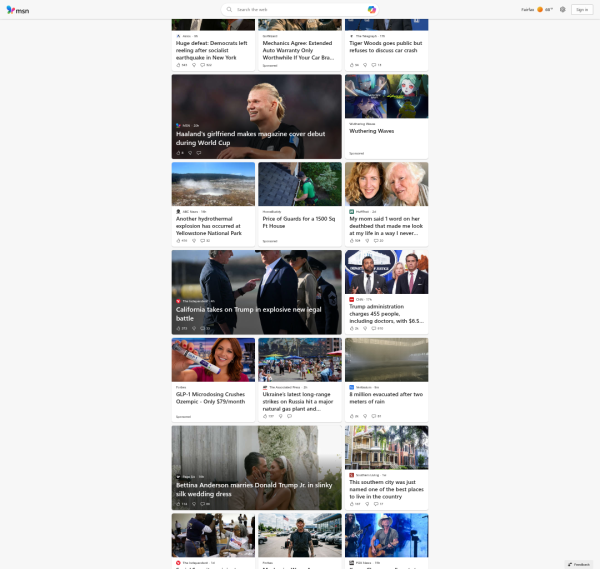Open the Haaland smiling photo card
The height and width of the screenshot is (569, 600).
point(256,116)
